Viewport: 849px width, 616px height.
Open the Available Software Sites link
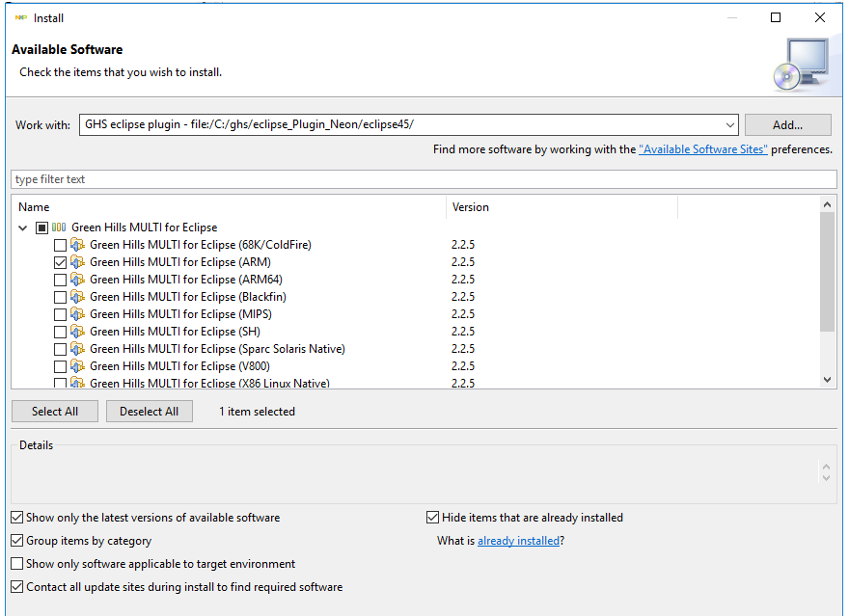tap(702, 149)
